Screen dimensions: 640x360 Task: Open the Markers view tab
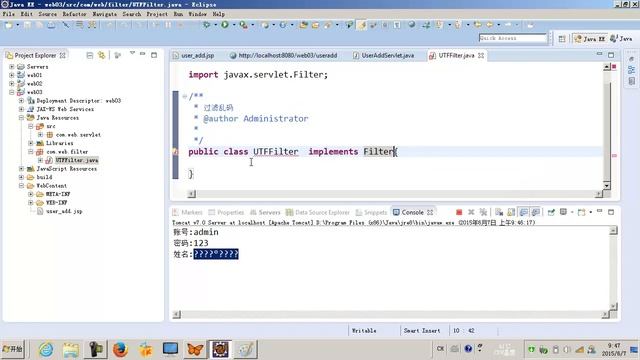(187, 212)
